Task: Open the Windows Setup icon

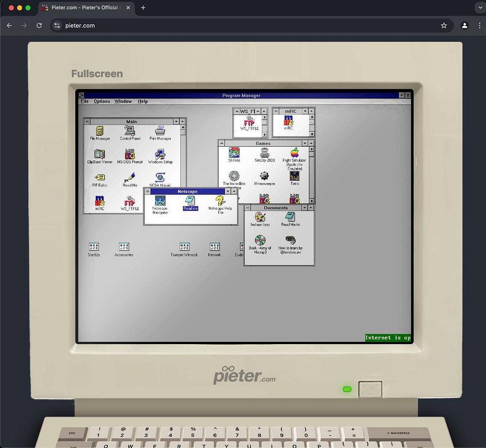Action: tap(160, 156)
